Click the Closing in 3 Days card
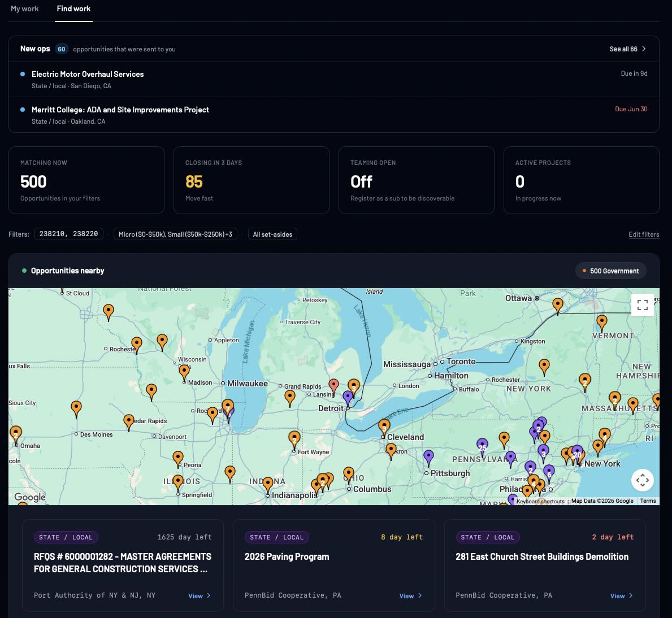Screen dimensions: 672x618 tap(251, 180)
